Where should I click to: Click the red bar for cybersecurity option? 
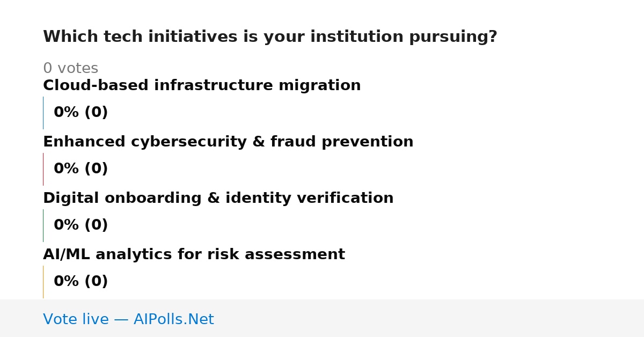tap(43, 169)
